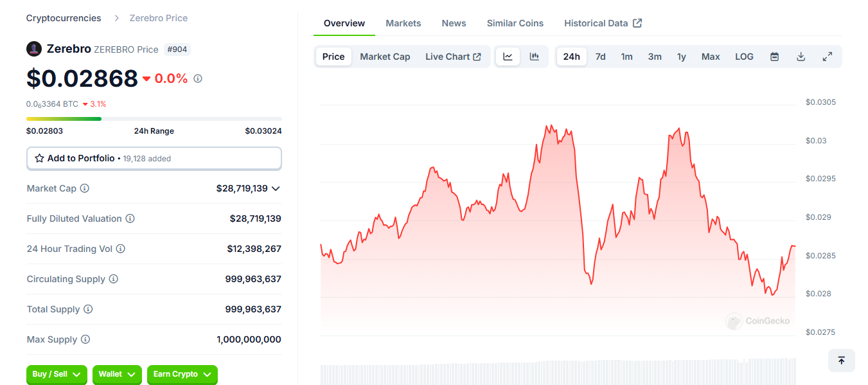Open the Similar Coins tab

[515, 23]
